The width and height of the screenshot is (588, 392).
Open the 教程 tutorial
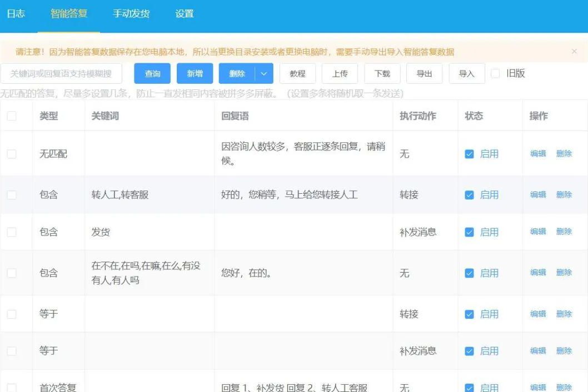point(298,73)
